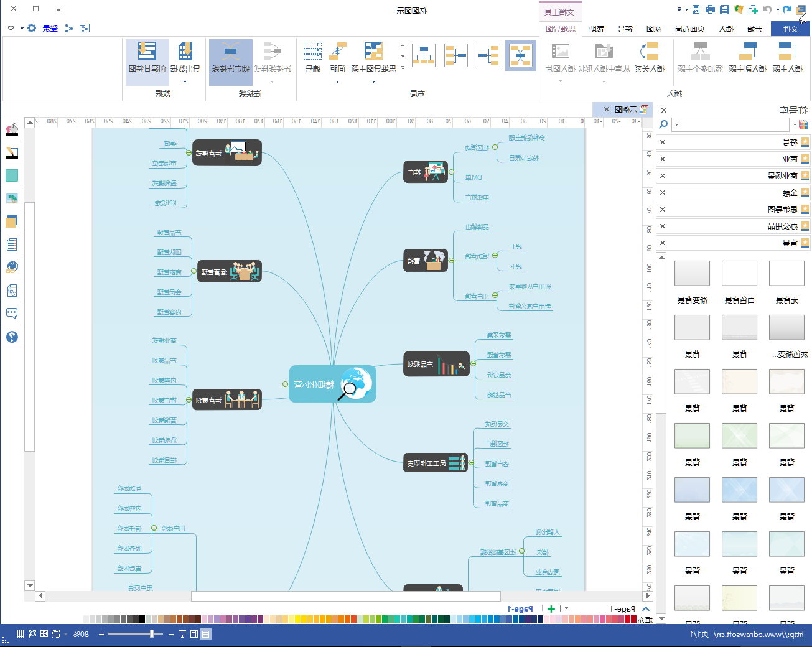The width and height of the screenshot is (812, 647).
Task: Open the edrawsoft.cn link in status bar
Action: tap(758, 634)
